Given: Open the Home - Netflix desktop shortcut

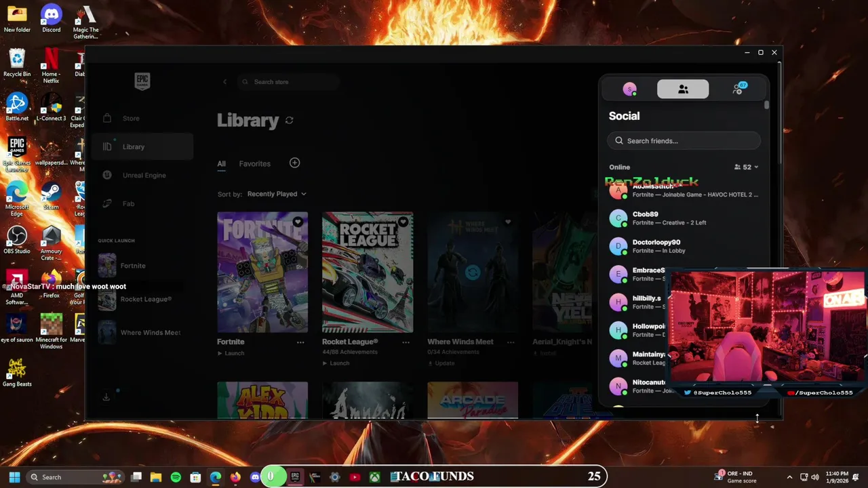Looking at the screenshot, I should tap(51, 66).
